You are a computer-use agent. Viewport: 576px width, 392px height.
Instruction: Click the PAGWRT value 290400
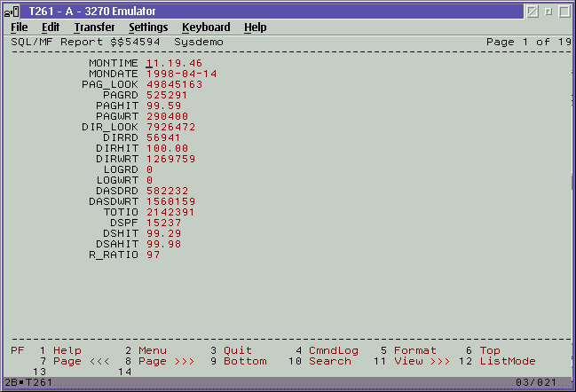click(x=167, y=116)
